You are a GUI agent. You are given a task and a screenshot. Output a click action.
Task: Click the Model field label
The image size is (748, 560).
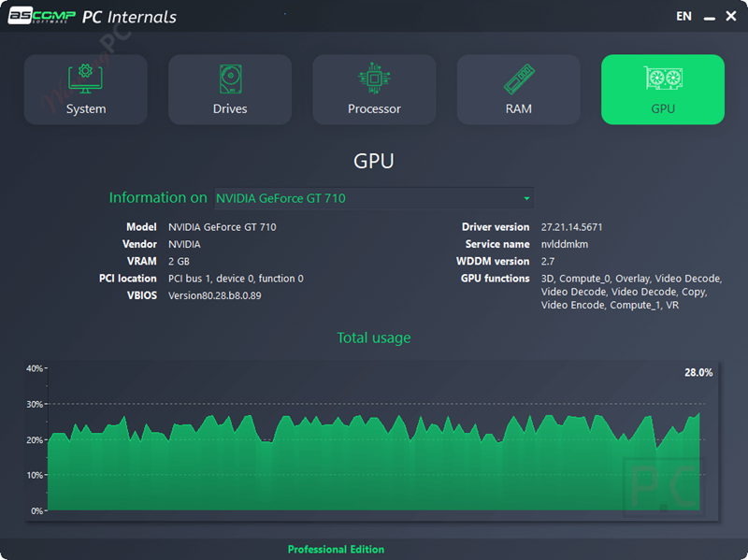coord(141,227)
